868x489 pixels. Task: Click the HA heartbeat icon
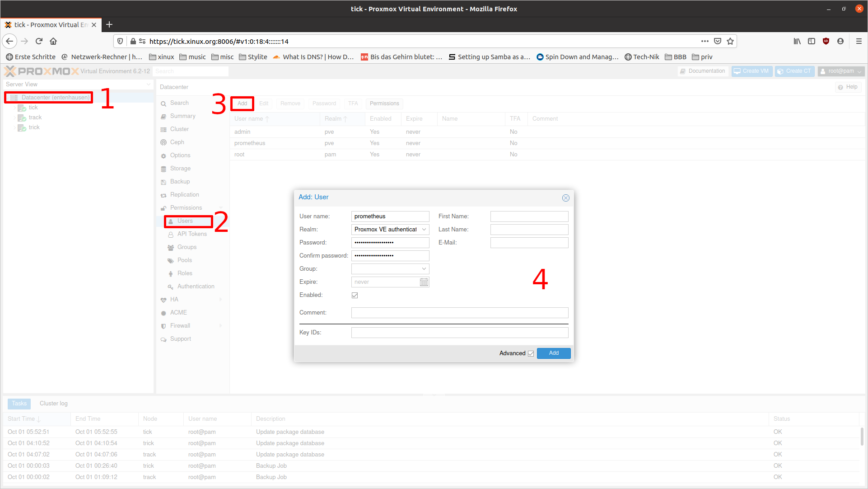[163, 300]
